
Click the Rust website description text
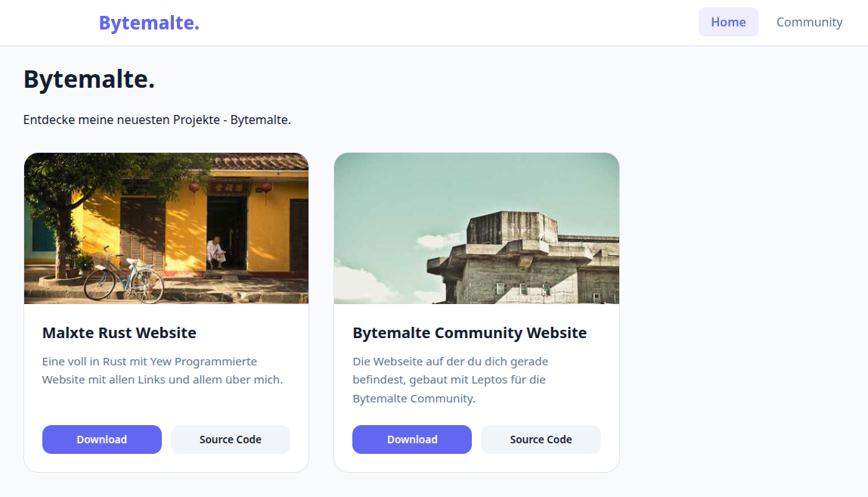click(160, 370)
